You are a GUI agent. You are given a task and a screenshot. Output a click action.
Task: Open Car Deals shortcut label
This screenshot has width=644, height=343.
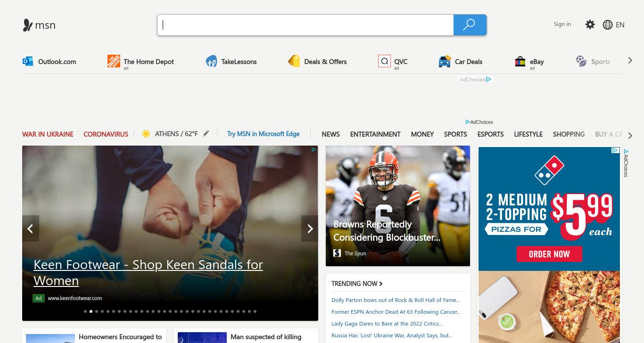coord(469,62)
